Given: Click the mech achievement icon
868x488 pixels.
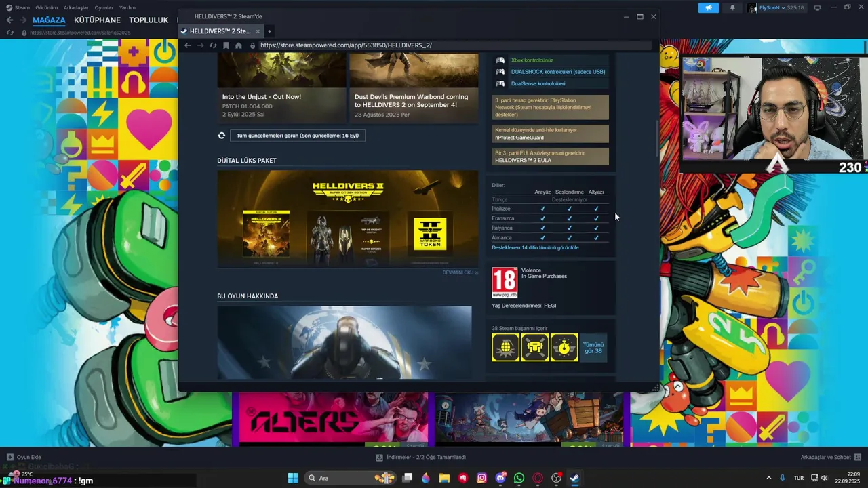Looking at the screenshot, I should coord(535,348).
